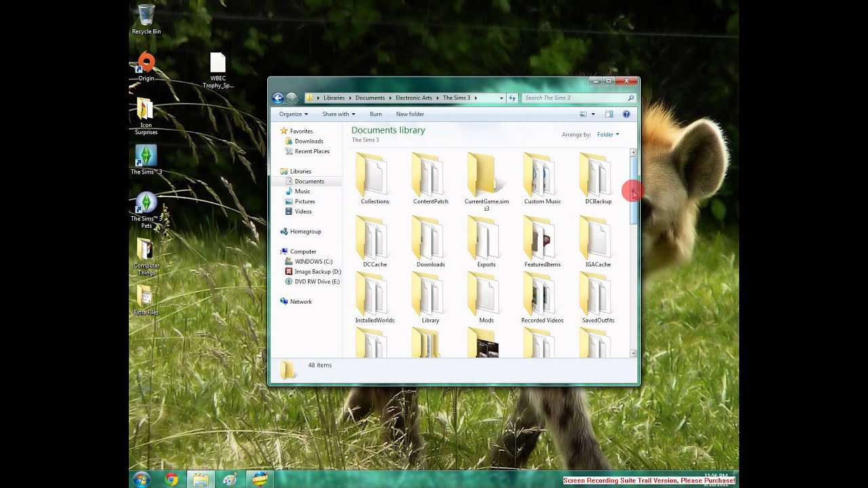Viewport: 868px width, 488px height.
Task: Toggle the preview pane button
Action: 609,114
